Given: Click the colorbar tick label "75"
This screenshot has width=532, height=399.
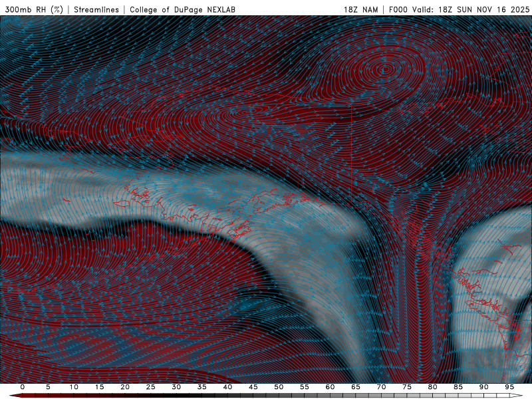Looking at the screenshot, I should pos(407,387).
